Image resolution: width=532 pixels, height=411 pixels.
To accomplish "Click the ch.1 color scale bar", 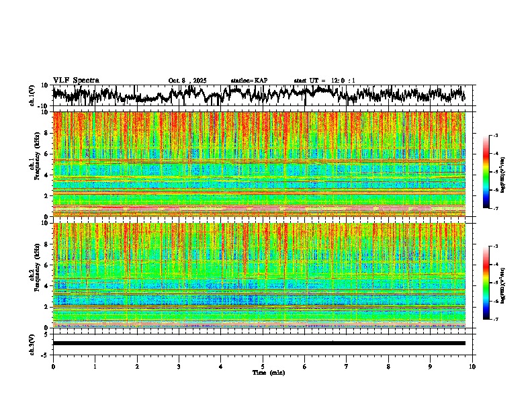I will point(486,172).
